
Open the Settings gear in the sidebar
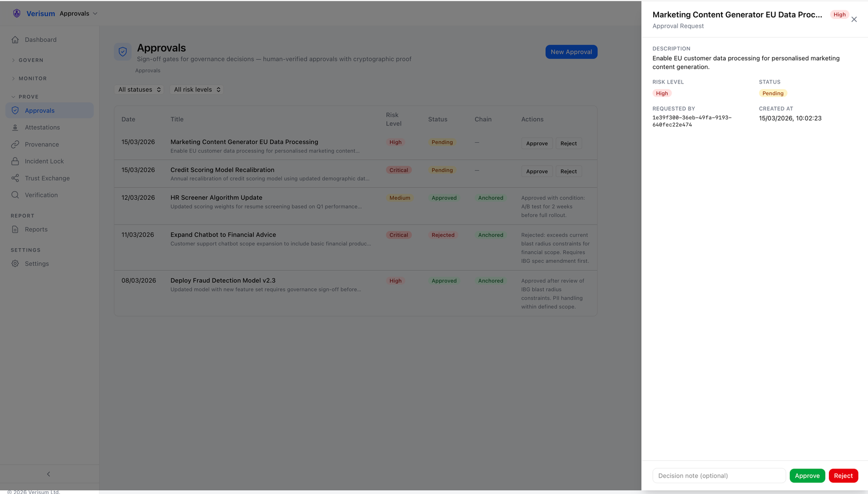click(x=15, y=263)
